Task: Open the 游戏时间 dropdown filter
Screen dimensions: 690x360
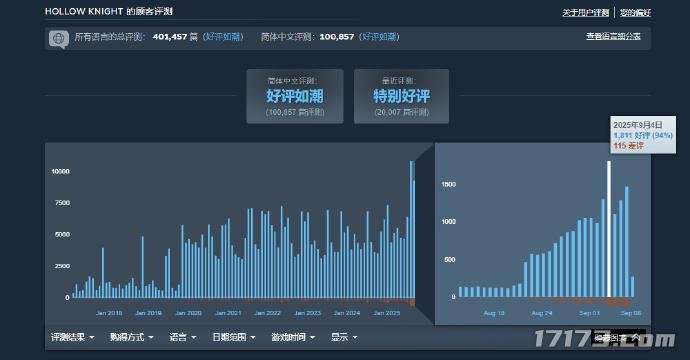Action: tap(293, 338)
